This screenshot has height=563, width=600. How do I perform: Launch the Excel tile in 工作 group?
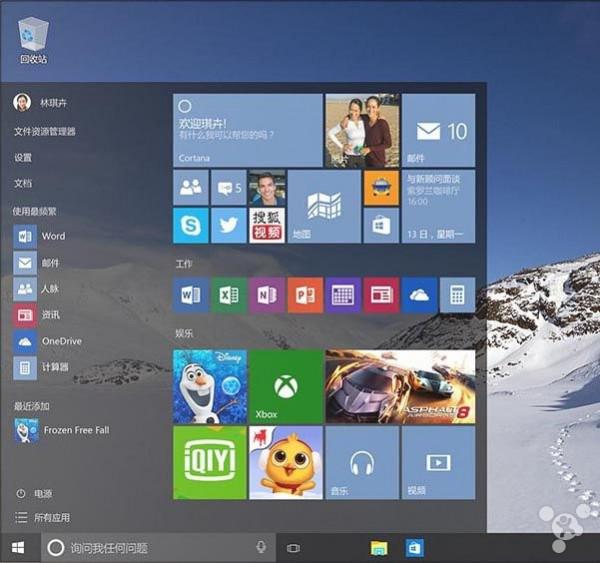point(229,295)
